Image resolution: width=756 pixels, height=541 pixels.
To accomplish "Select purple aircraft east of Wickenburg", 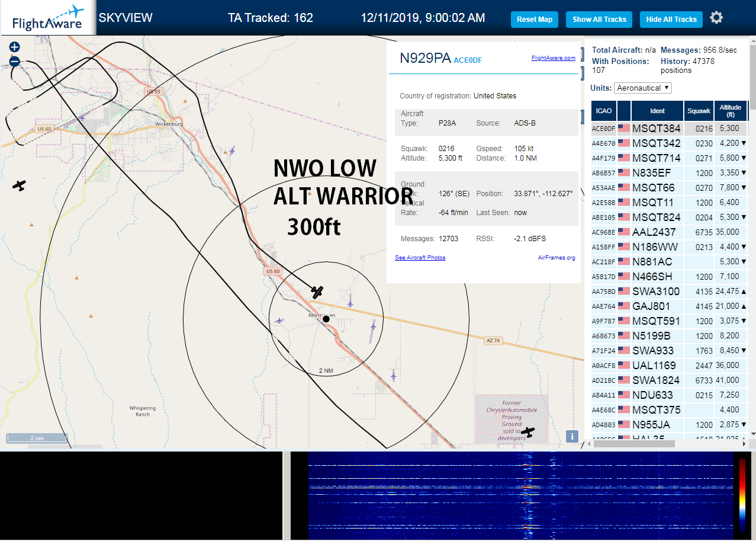I will click(232, 151).
